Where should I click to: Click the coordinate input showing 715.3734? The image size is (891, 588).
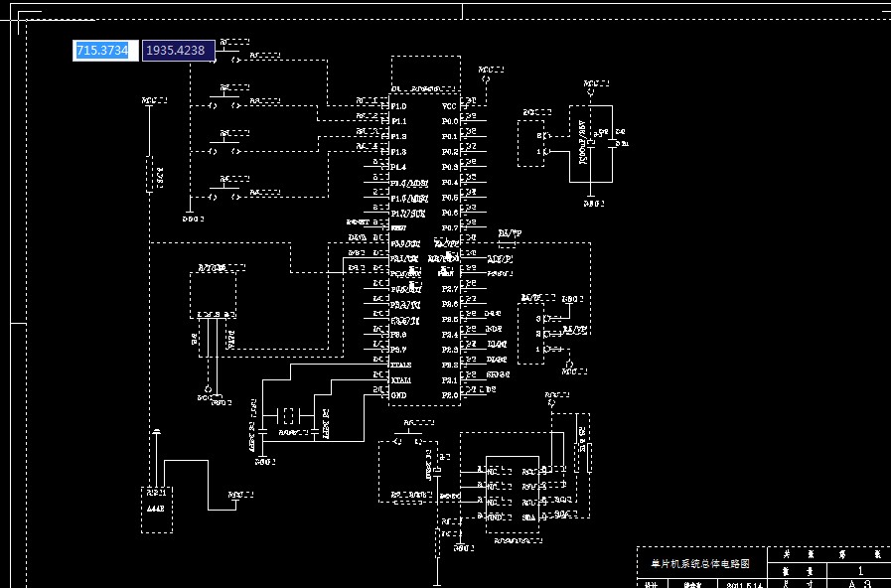click(x=105, y=50)
